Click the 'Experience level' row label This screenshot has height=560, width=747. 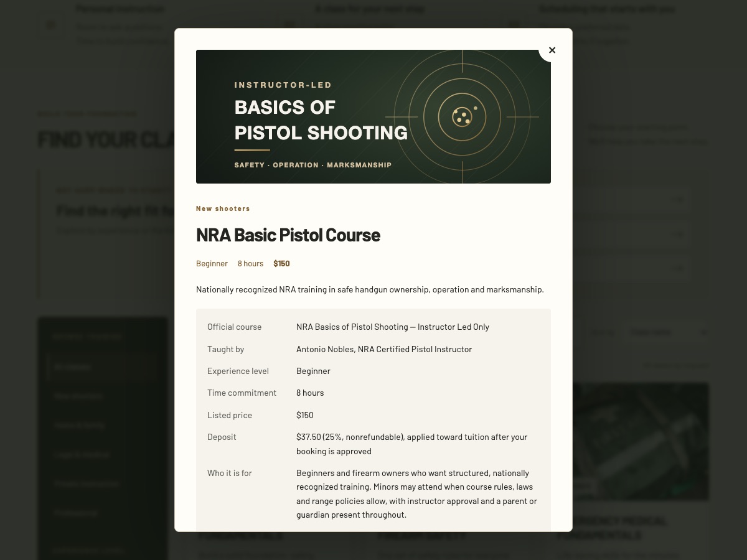[238, 371]
